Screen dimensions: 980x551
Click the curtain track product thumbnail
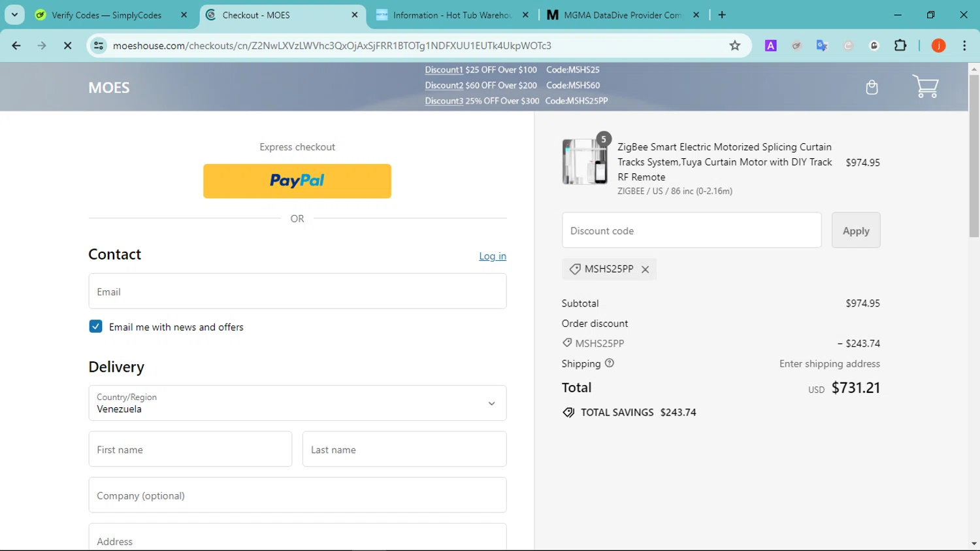pyautogui.click(x=585, y=161)
